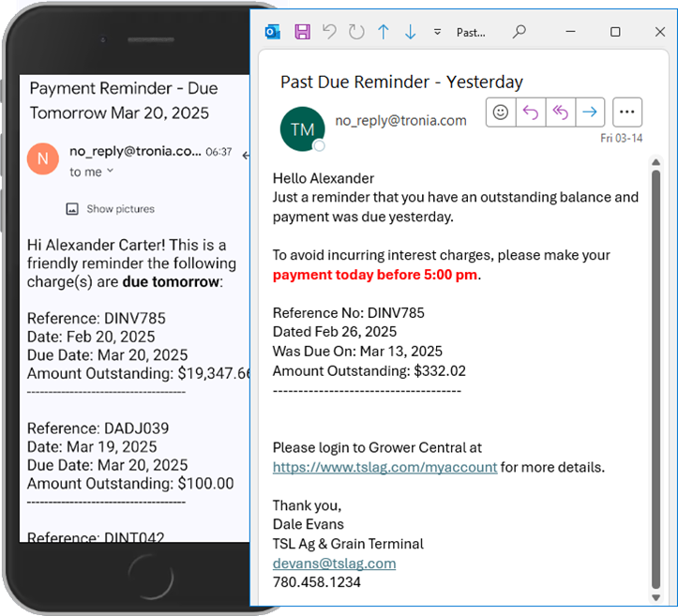Tap the N sender avatar on phone
This screenshot has width=678, height=616.
click(x=43, y=158)
